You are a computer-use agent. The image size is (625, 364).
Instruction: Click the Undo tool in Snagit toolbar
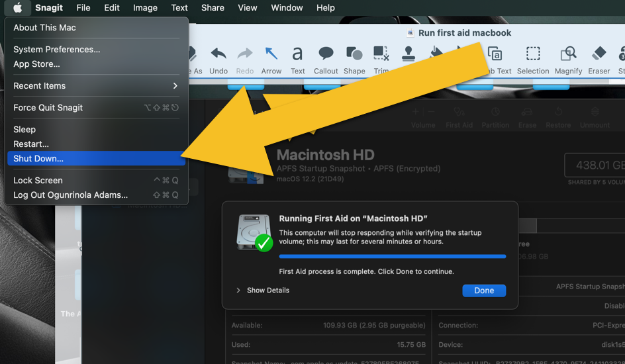[x=218, y=60]
